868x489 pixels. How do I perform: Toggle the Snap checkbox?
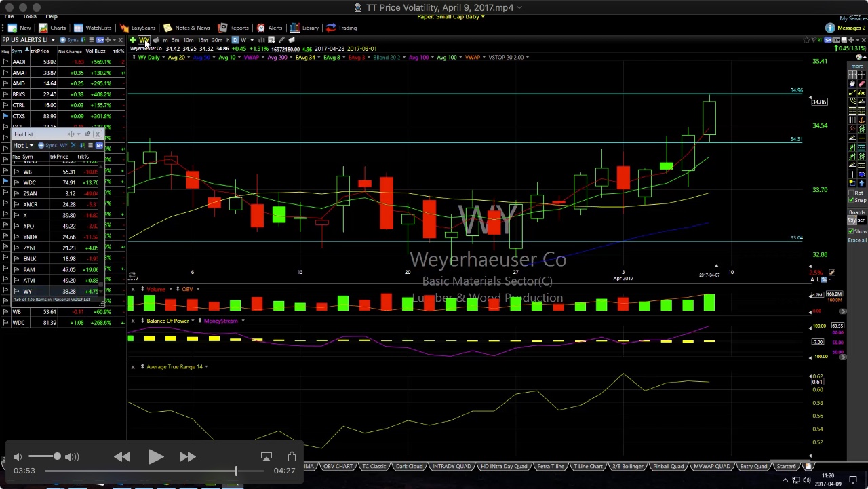(852, 199)
